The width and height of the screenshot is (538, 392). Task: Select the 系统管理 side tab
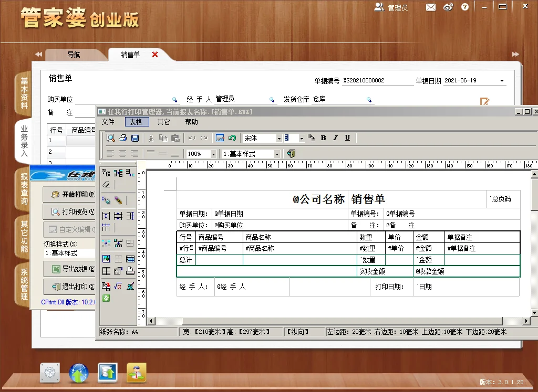[24, 284]
